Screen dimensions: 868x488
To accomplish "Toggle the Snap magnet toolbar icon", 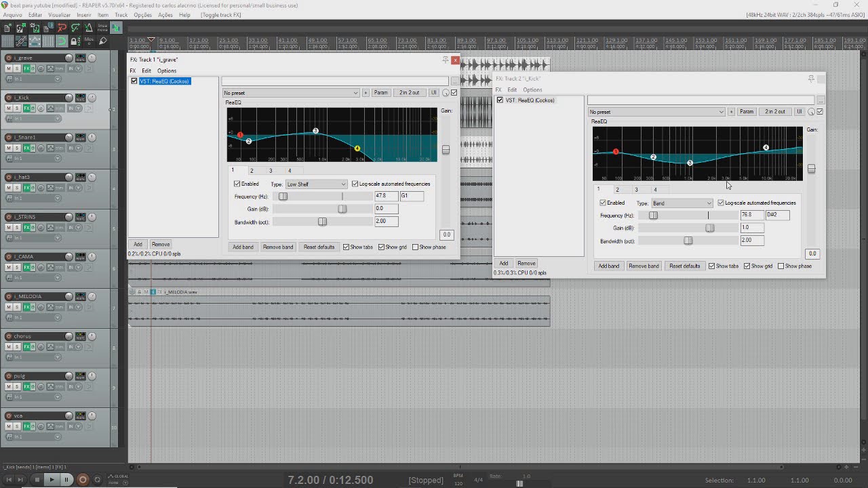I will pyautogui.click(x=62, y=41).
